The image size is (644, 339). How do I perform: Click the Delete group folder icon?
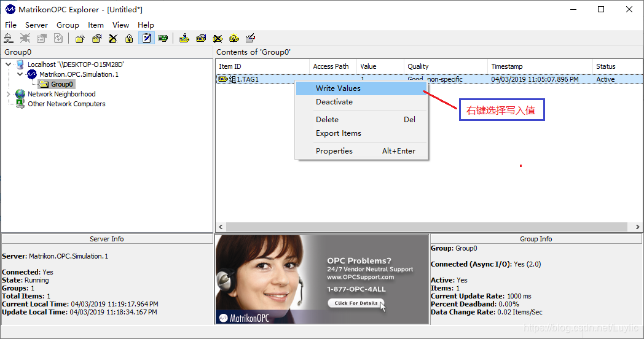pos(113,38)
